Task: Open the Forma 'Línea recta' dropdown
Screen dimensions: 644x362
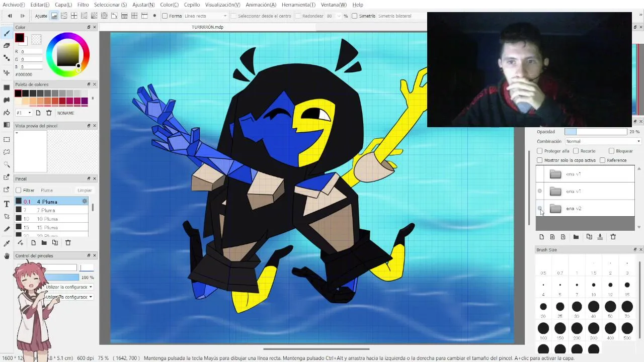Action: click(x=206, y=16)
